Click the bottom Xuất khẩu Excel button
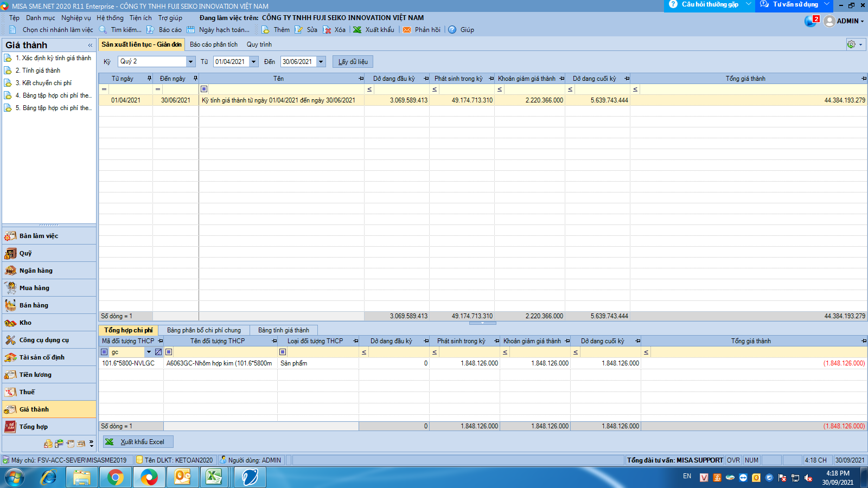Viewport: 868px width, 488px height. coord(138,442)
